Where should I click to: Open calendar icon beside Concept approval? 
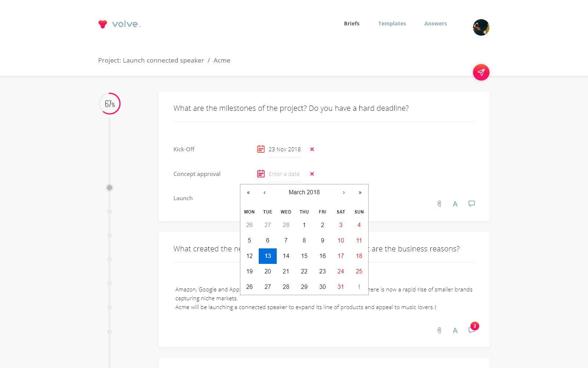261,174
